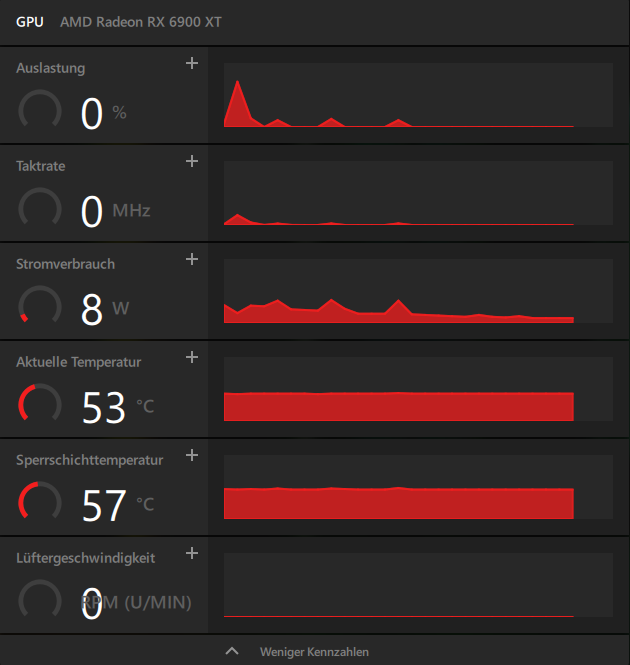
Task: Click the plus icon next to Taktrate
Action: [192, 161]
